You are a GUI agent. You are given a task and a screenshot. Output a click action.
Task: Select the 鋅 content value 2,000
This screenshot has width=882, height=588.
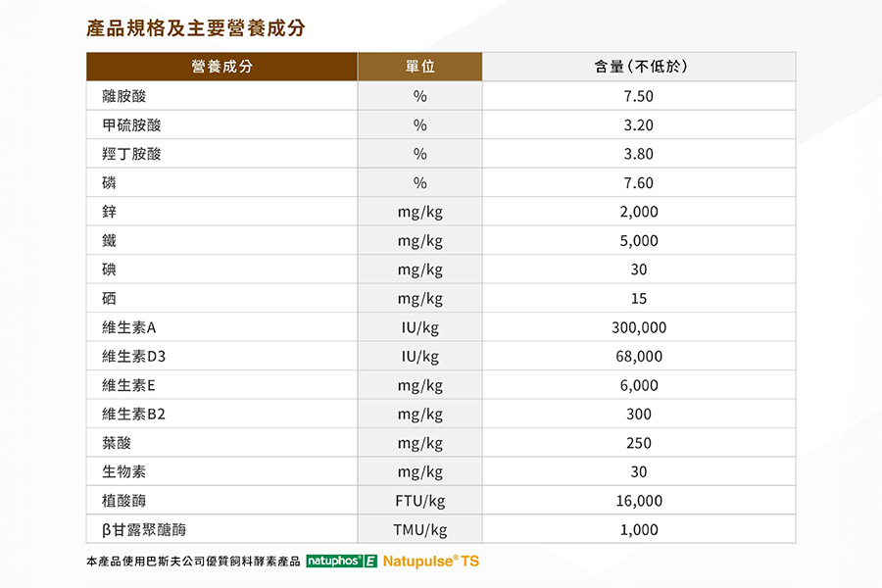tap(638, 212)
